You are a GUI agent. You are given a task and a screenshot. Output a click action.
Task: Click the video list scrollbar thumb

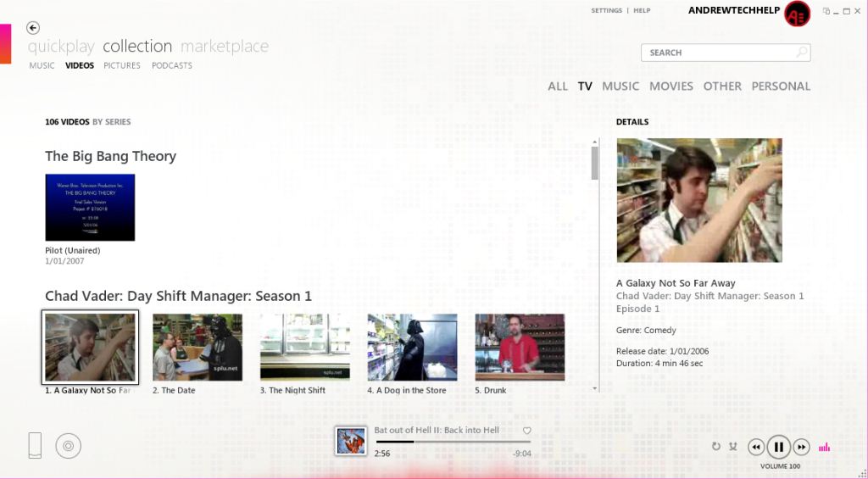595,163
